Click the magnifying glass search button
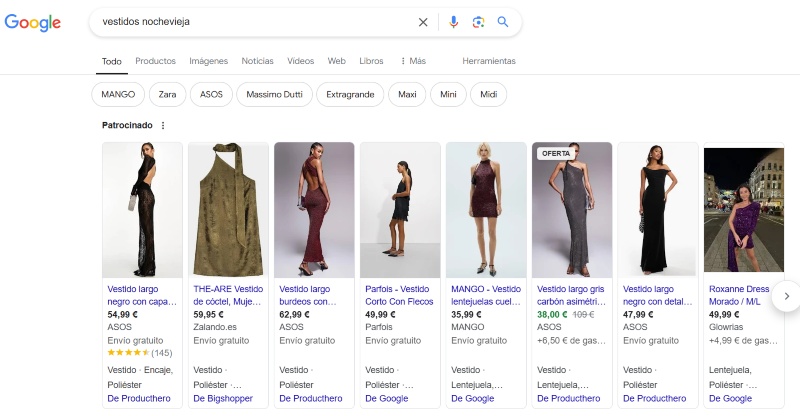Viewport: 800px width, 416px height. tap(503, 22)
